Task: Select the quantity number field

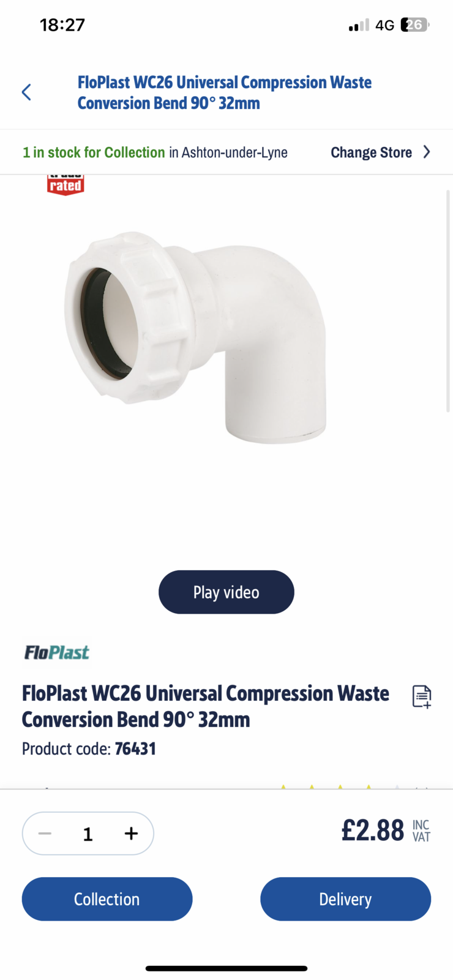Action: pyautogui.click(x=88, y=834)
